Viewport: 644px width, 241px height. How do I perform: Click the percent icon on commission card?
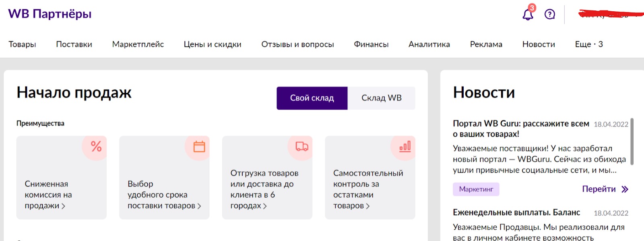pos(96,146)
